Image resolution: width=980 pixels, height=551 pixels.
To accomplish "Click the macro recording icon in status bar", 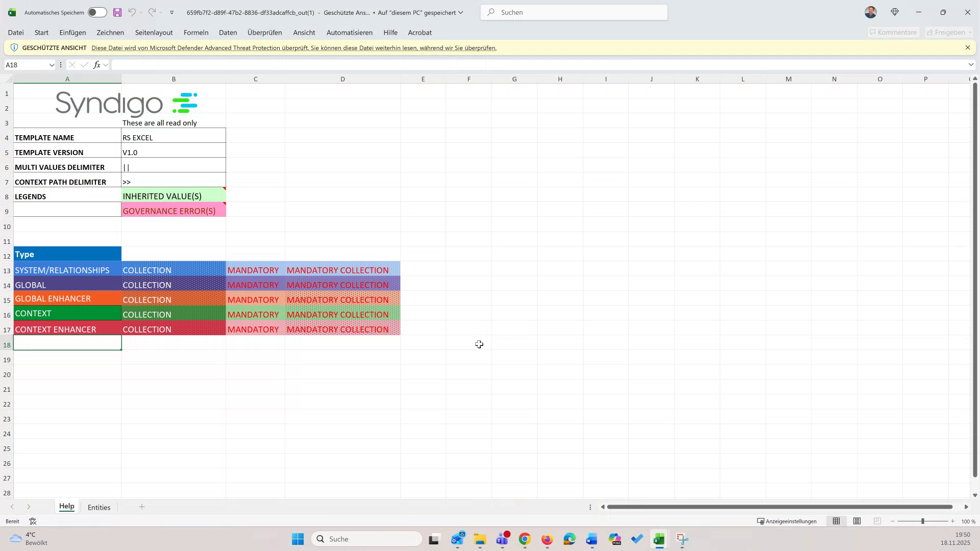I will pos(33,521).
